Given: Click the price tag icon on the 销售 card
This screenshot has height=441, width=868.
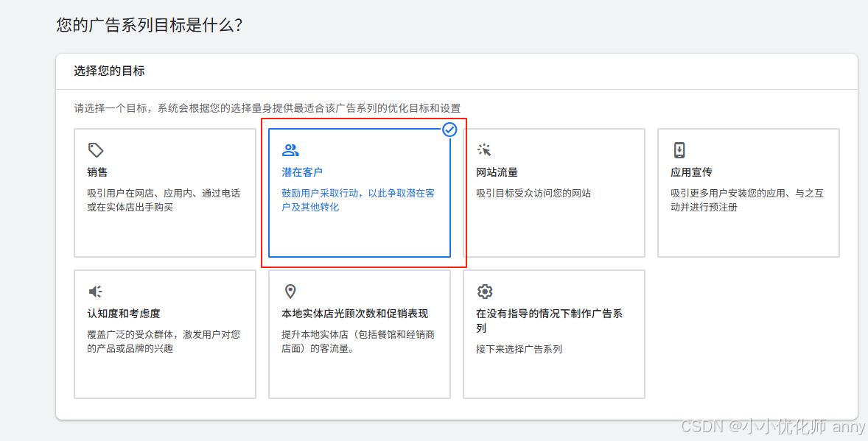Looking at the screenshot, I should point(96,150).
